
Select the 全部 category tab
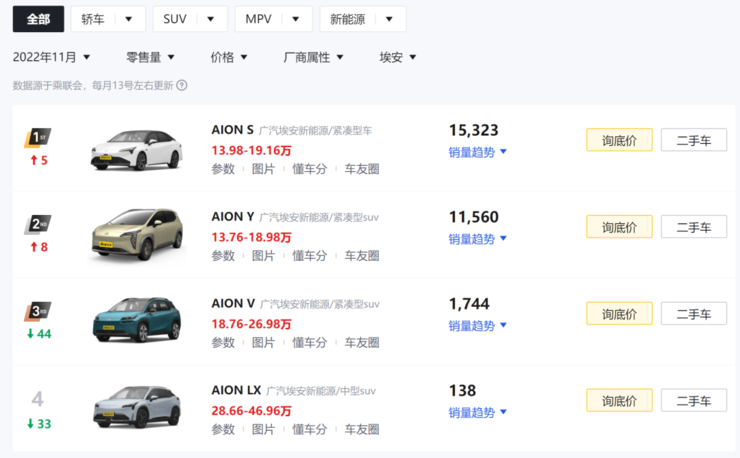click(x=38, y=19)
